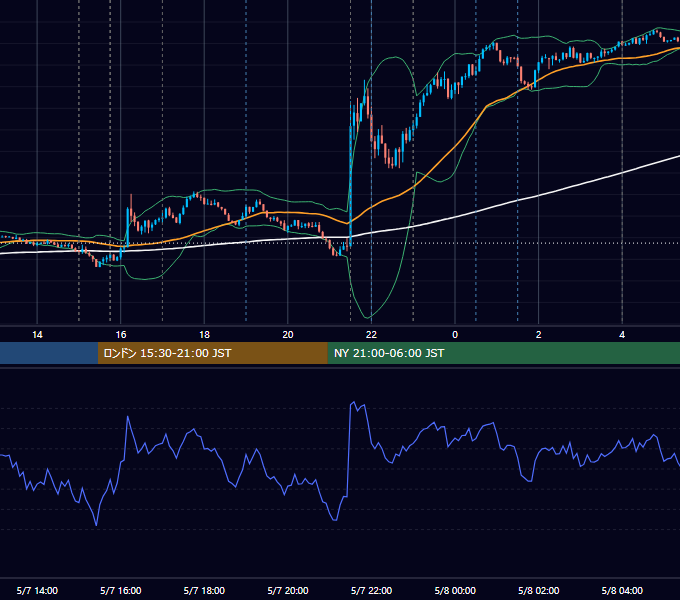Click the 5/7 22:00 date label
Image resolution: width=680 pixels, height=600 pixels.
(x=371, y=590)
